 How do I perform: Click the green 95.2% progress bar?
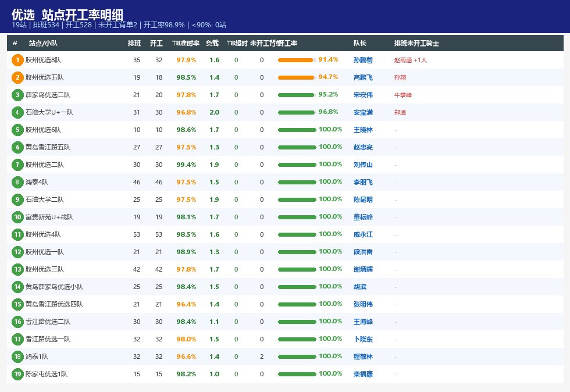(297, 95)
